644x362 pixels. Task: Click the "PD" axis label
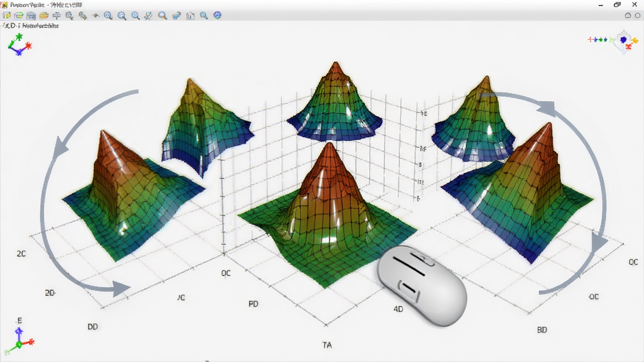tap(253, 304)
